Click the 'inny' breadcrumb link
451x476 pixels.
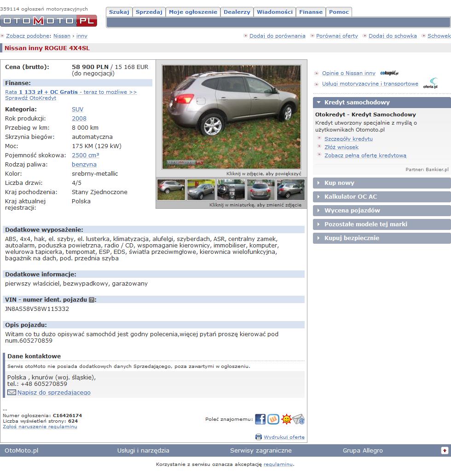tap(82, 36)
